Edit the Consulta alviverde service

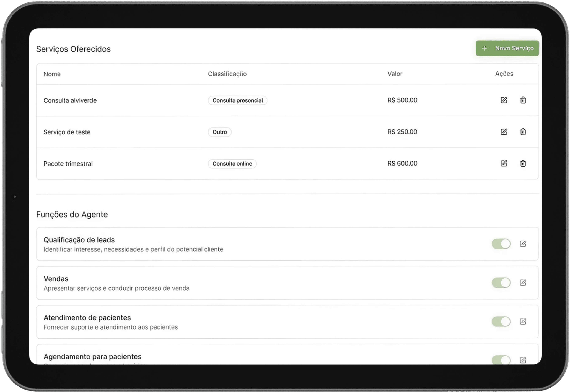click(504, 100)
